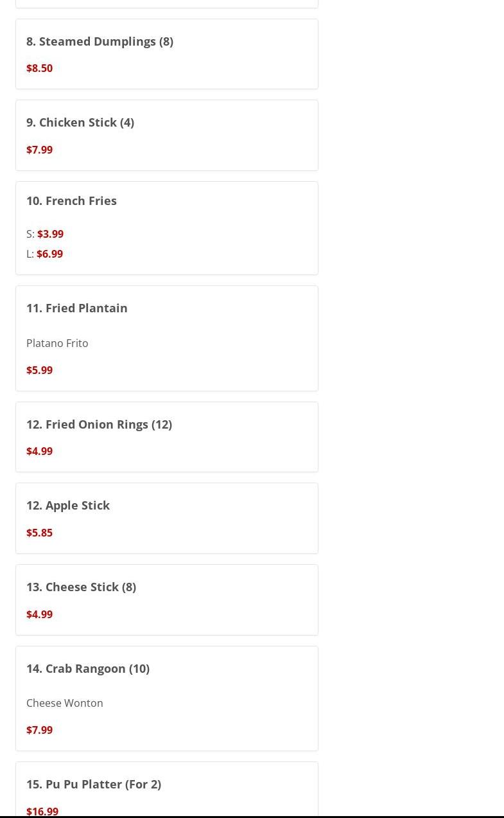Screen dimensions: 504x818
Task: Select the Crab Rangoon (10) item
Action: [88, 668]
